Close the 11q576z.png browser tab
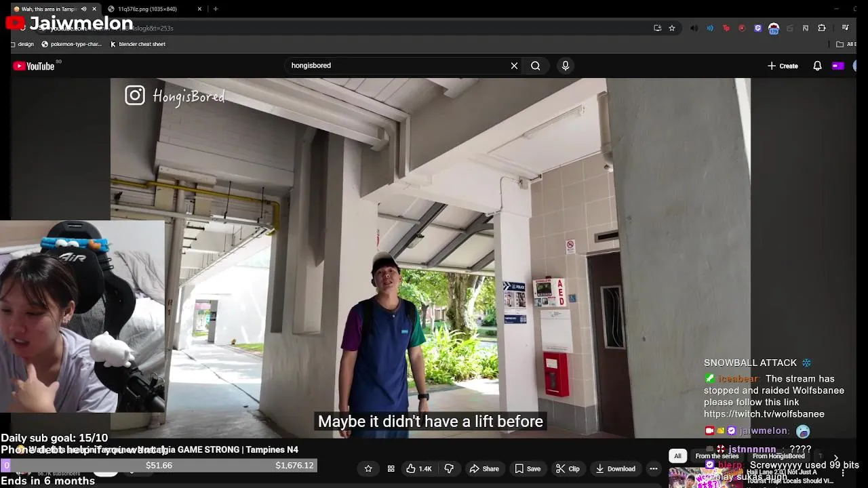Image resolution: width=868 pixels, height=488 pixels. click(199, 9)
